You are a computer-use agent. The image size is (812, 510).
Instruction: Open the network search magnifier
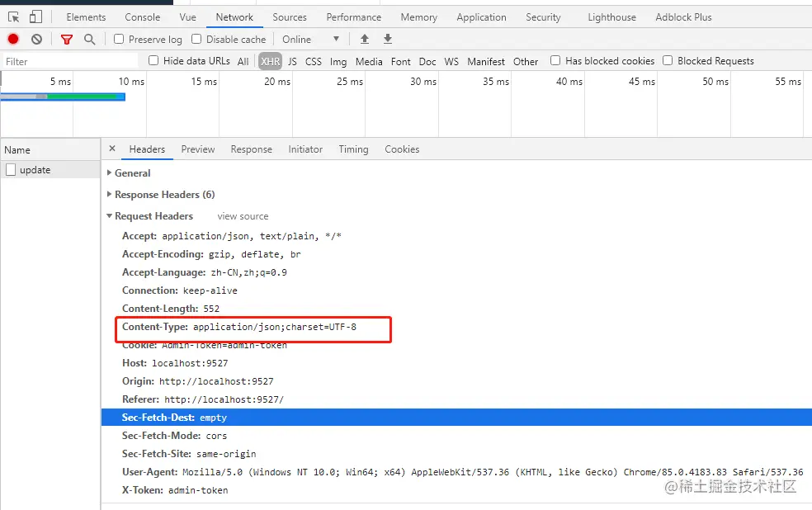90,40
